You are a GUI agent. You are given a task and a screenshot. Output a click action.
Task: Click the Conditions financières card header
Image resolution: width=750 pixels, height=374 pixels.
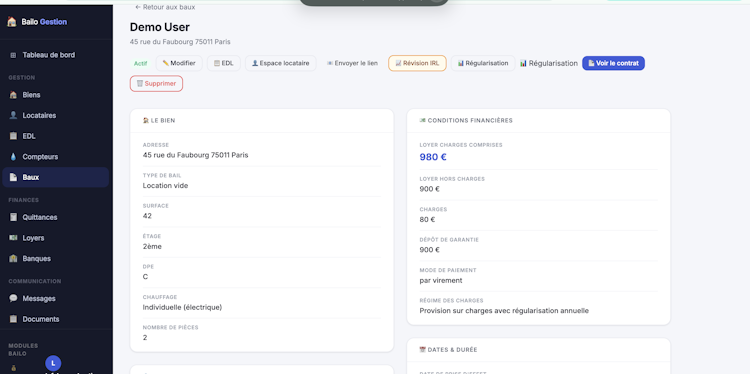point(539,121)
